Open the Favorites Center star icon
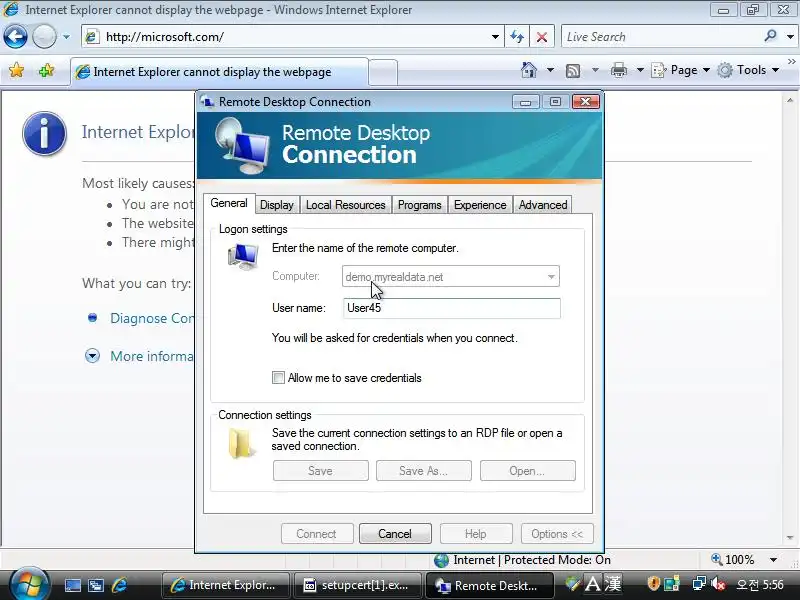Screen dimensions: 800x600 (16, 70)
